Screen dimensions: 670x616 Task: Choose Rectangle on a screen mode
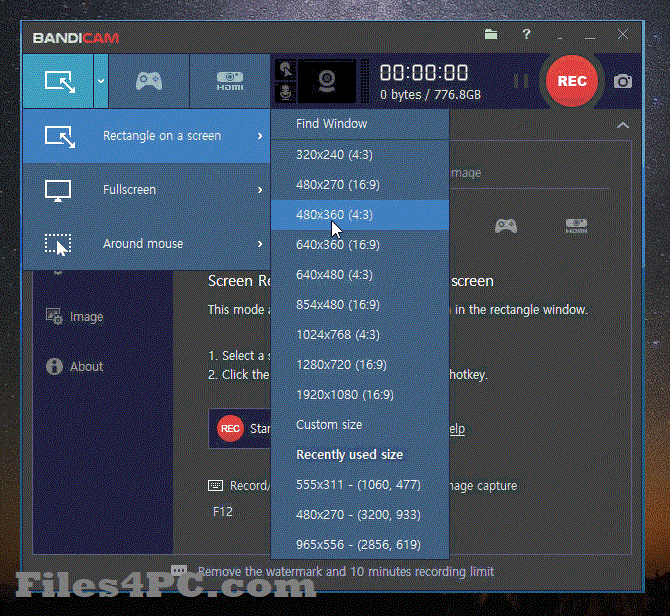point(147,136)
